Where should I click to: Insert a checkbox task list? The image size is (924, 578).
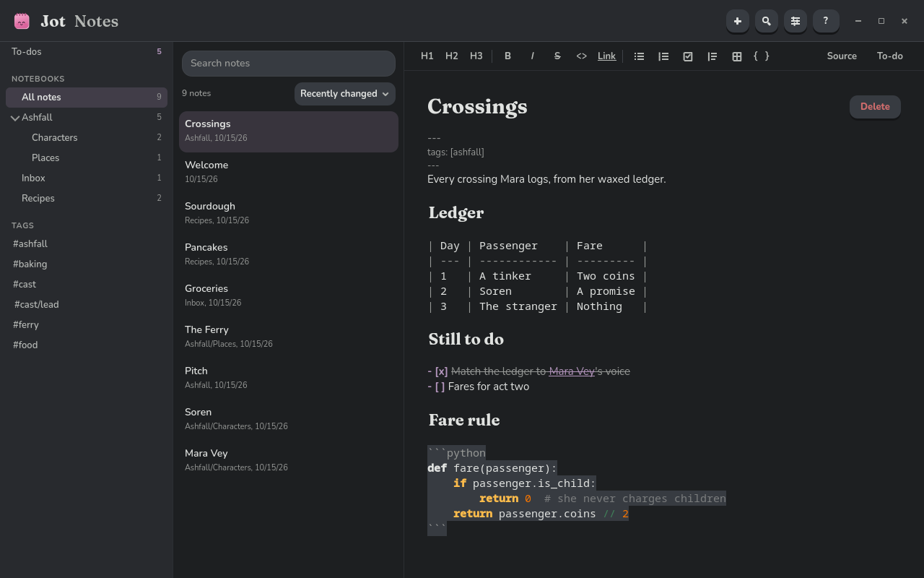click(x=688, y=56)
